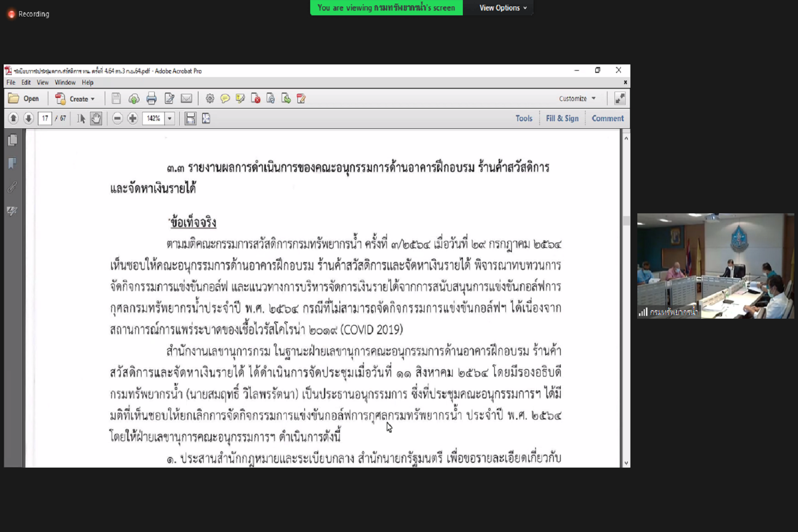Add a sticky note comment bubble
This screenshot has height=532, width=798.
(225, 98)
